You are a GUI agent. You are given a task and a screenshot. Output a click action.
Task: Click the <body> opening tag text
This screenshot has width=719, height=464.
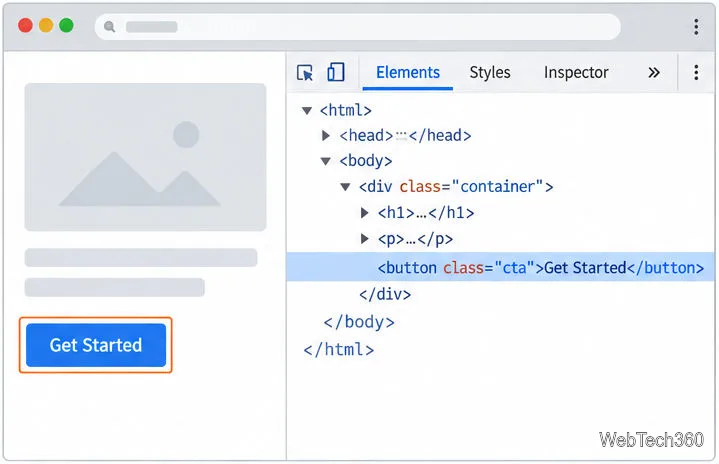point(366,161)
